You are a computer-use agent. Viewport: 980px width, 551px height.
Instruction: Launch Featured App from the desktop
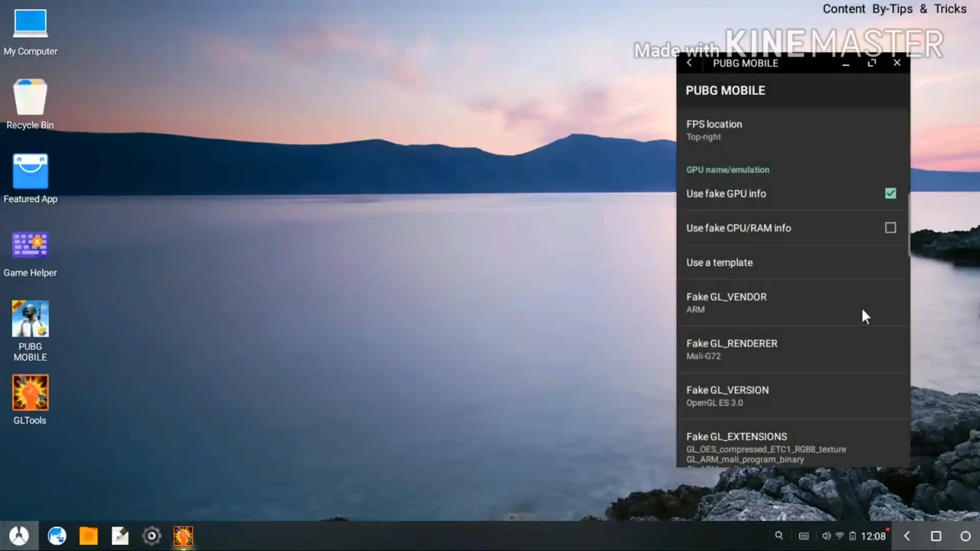31,179
